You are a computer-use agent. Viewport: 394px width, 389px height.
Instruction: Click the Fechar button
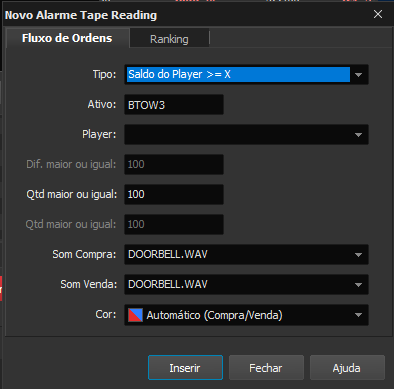coord(266,368)
